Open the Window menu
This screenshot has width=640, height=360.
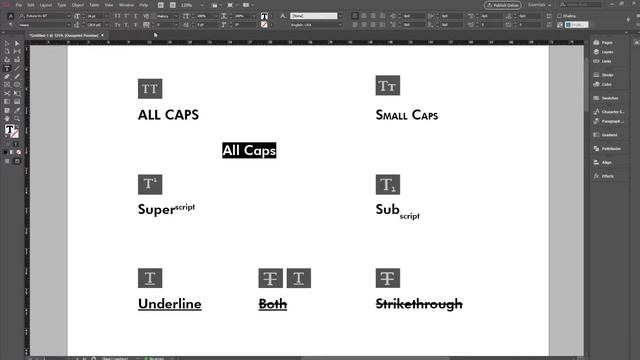127,5
